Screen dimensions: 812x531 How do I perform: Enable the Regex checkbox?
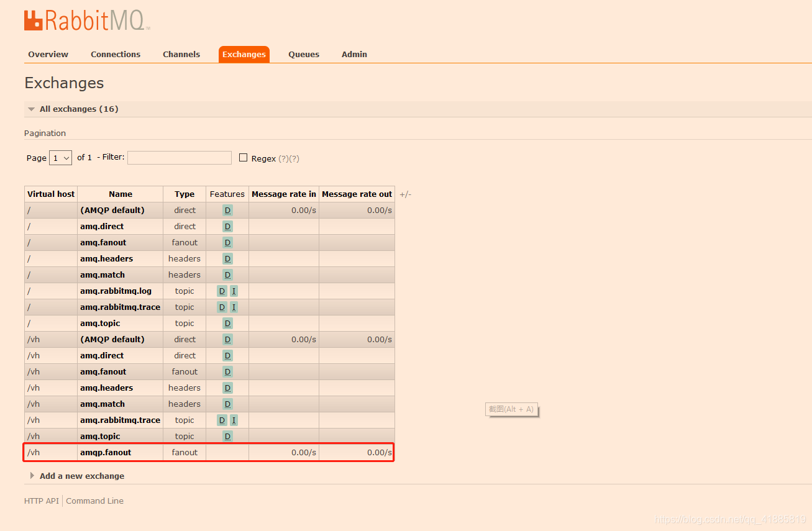[244, 158]
